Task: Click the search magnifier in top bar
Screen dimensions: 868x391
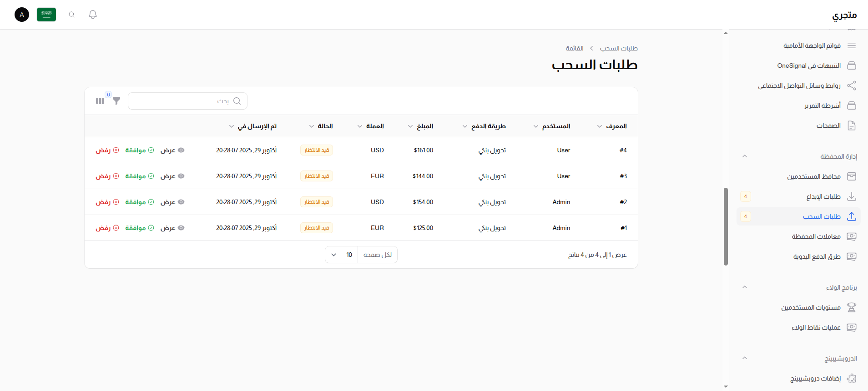Action: [x=72, y=15]
